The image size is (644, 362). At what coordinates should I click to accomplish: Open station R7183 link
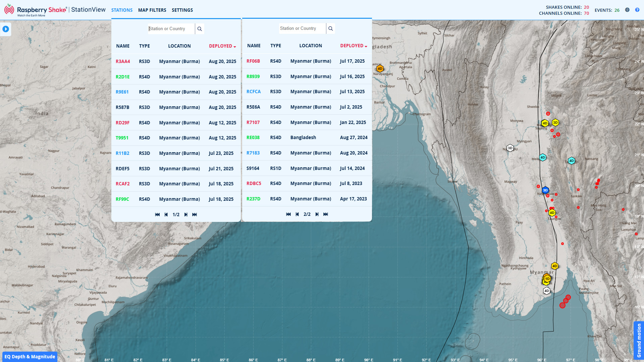(253, 153)
